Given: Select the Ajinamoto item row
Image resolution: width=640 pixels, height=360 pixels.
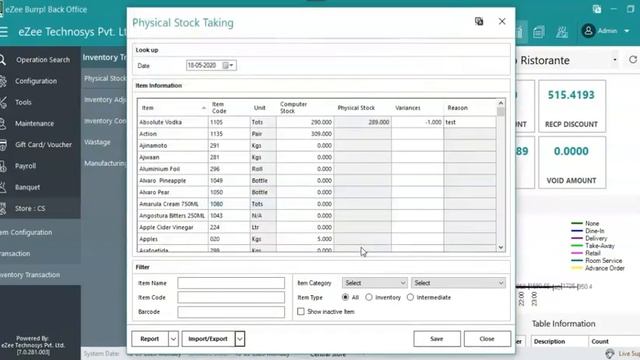Looking at the screenshot, I should coord(317,145).
